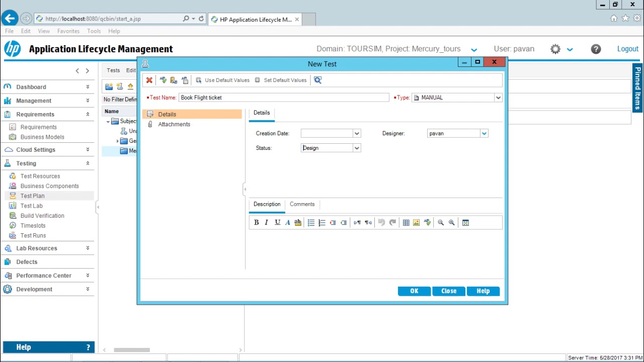Screen dimensions: 644x362
Task: Open Business Components module
Action: [49, 186]
